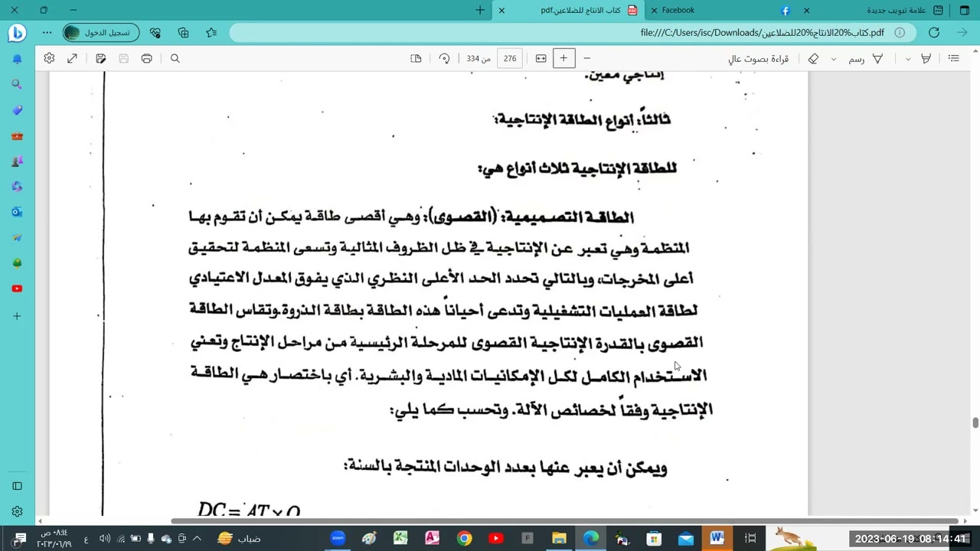
Task: Print the PDF using the printer icon
Action: 146,58
